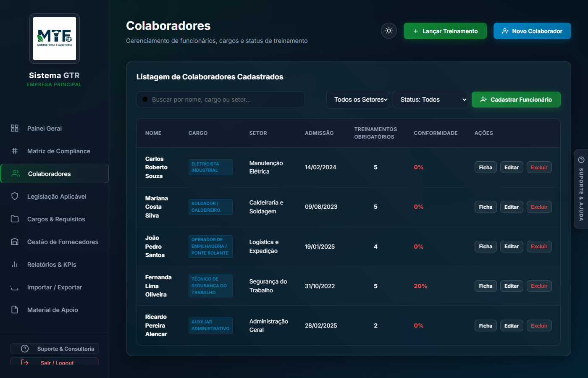Open Importar / Exportar section
This screenshot has height=378, width=588.
pos(55,287)
